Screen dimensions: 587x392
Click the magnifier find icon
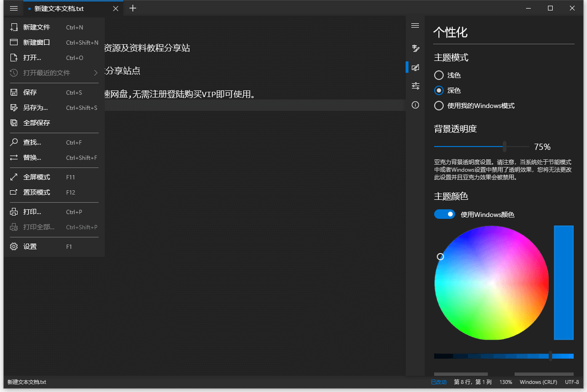click(14, 142)
